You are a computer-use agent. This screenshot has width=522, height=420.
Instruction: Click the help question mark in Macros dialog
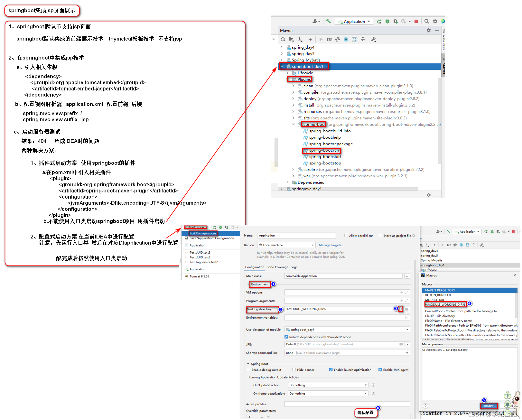425,406
